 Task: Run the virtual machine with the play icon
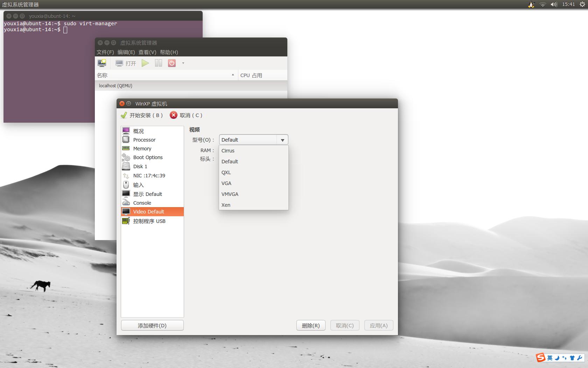click(146, 63)
